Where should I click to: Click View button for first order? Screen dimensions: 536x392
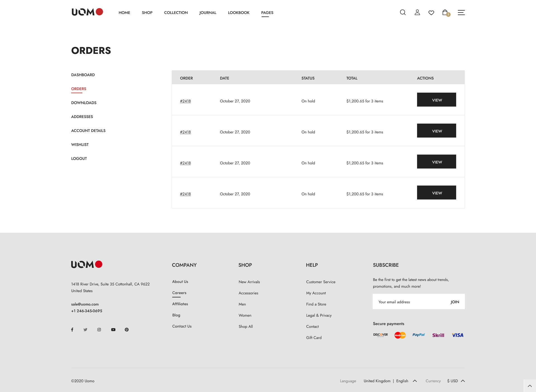pyautogui.click(x=436, y=100)
